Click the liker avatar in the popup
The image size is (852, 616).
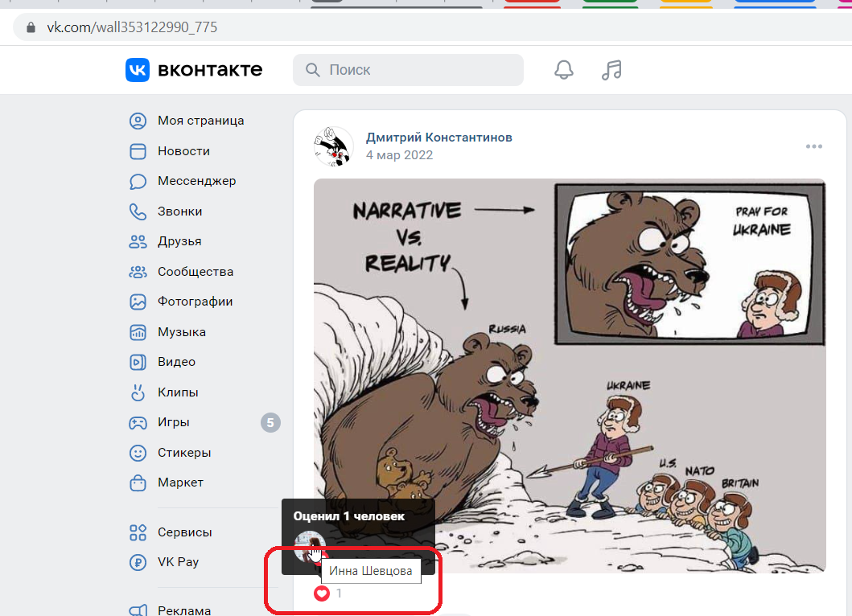point(310,547)
